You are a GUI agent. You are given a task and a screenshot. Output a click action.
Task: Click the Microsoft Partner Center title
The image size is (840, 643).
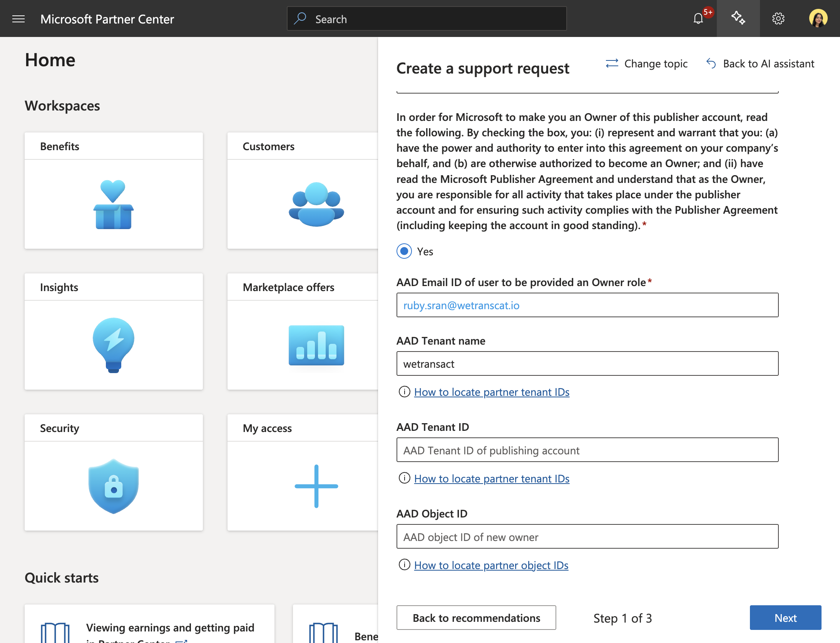(107, 19)
